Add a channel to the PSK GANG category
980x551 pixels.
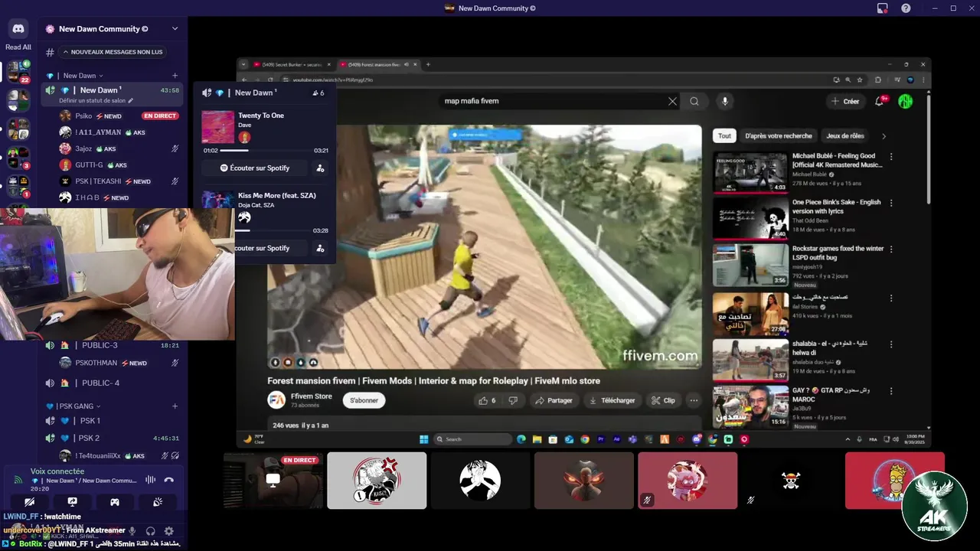[x=175, y=406]
